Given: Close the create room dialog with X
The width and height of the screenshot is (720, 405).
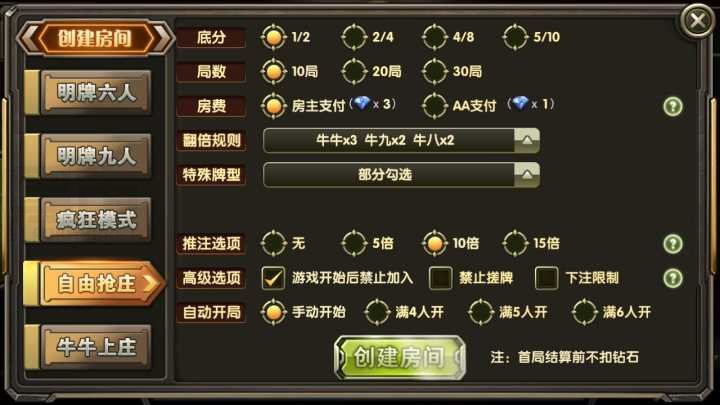Looking at the screenshot, I should tap(698, 21).
